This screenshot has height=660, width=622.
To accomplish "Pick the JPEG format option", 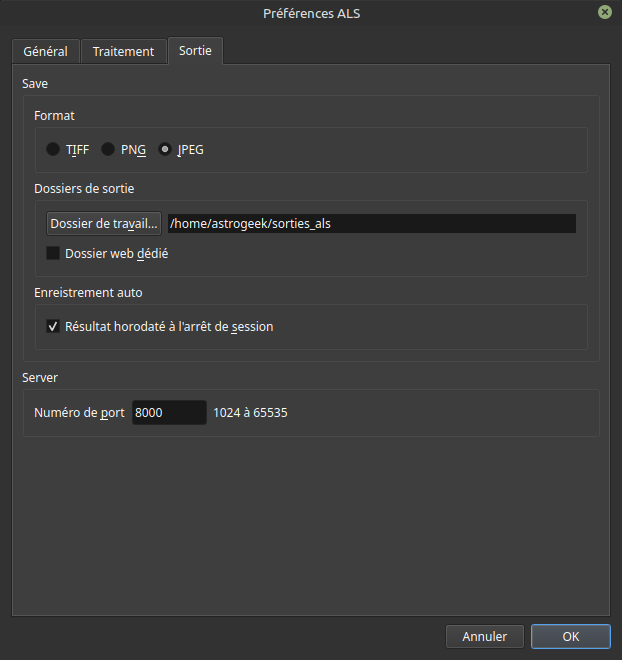I will (165, 150).
